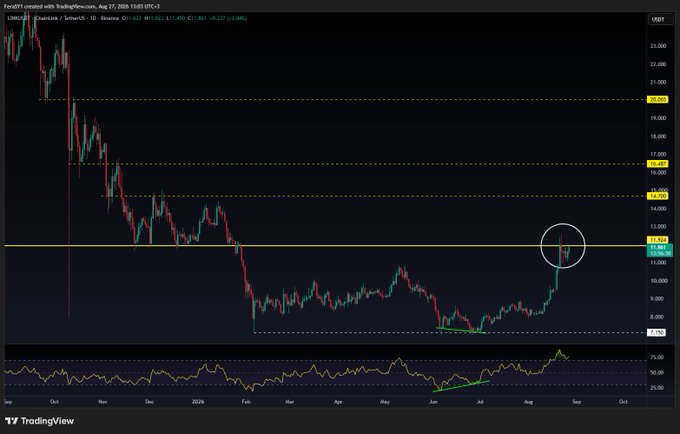Click the 14.000 price axis value
Screen dimensions: 680x434
coord(658,209)
